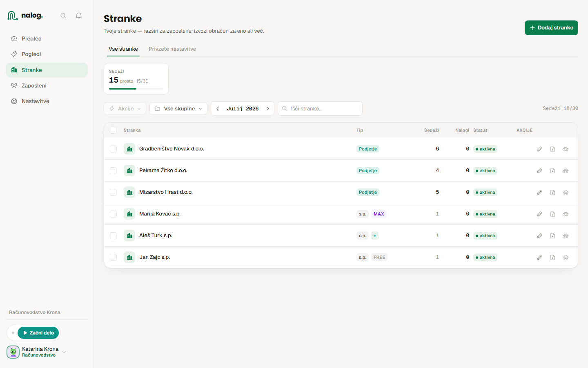Open Pregled in sidebar
The width and height of the screenshot is (588, 368).
47,38
